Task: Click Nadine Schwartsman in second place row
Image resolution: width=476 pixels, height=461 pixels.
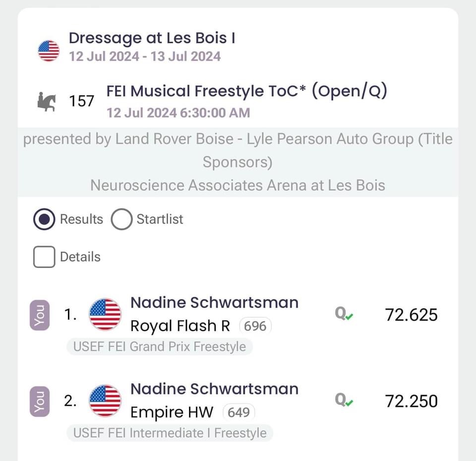Action: [214, 389]
